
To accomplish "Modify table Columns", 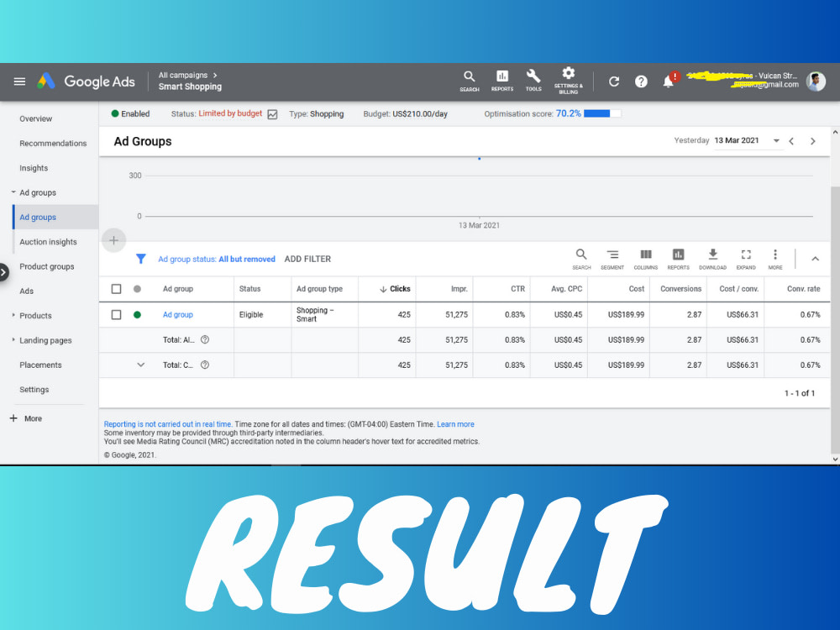I will pos(645,259).
